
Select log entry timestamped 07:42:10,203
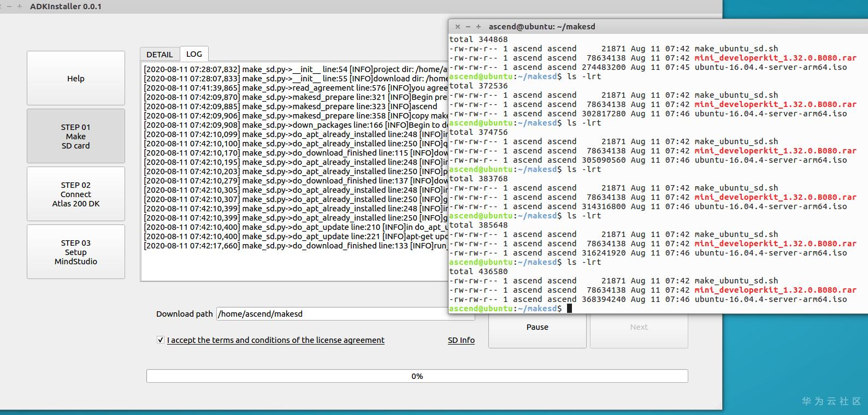[x=296, y=171]
